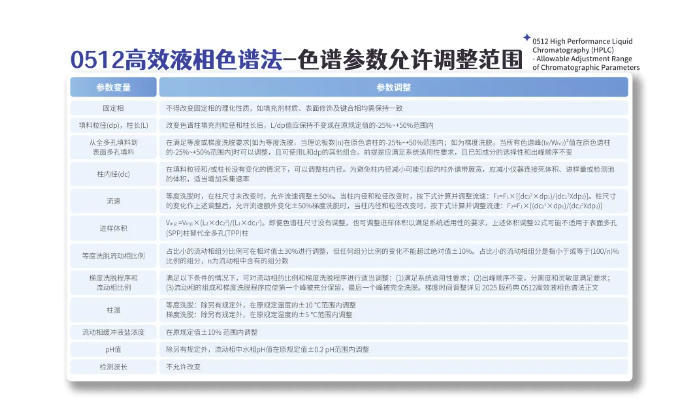The image size is (680, 411).
Task: Click the title '0512高效液相色谱法-色谱参数允许调整范围'
Action: [296, 59]
